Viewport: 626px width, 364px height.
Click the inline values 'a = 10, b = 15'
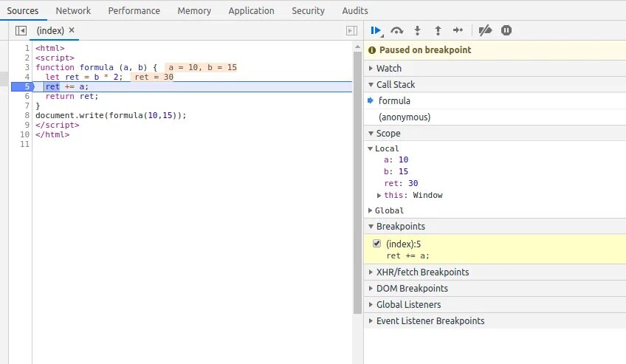click(x=202, y=67)
